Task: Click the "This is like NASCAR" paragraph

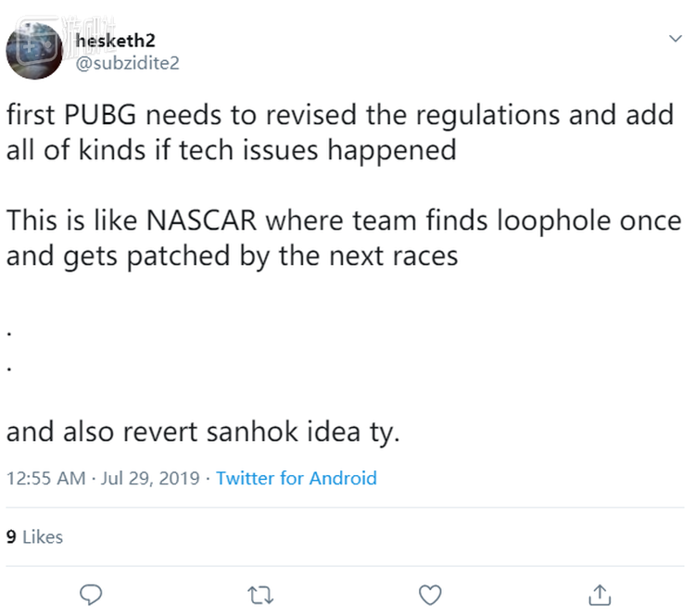Action: (x=343, y=221)
